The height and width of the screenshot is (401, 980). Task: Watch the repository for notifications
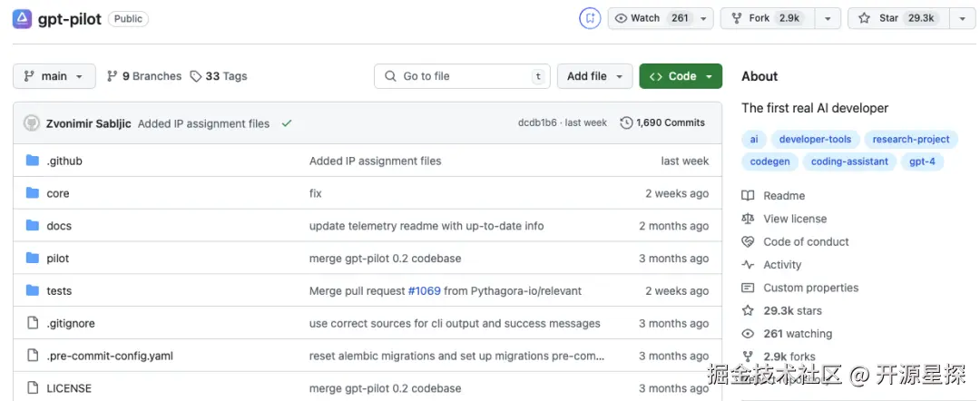tap(652, 18)
